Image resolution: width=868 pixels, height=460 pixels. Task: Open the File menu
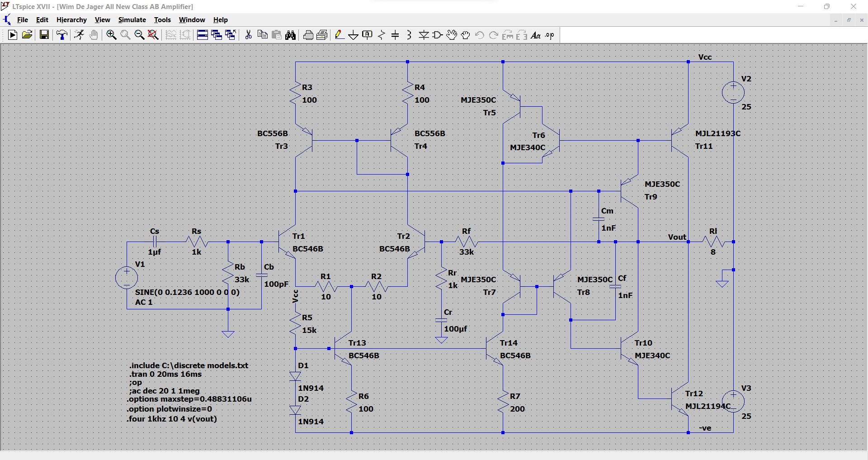coord(23,20)
